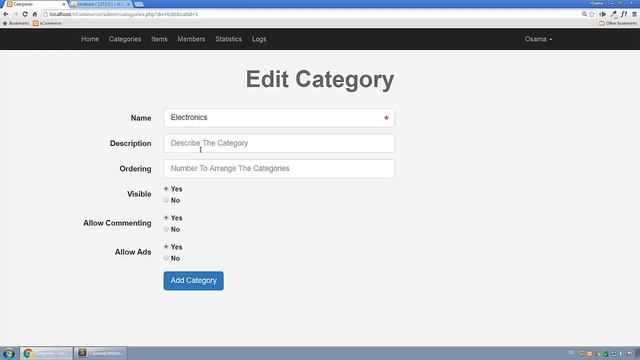
Task: Close the localhost phpMyAdmin tab
Action: (128, 4)
